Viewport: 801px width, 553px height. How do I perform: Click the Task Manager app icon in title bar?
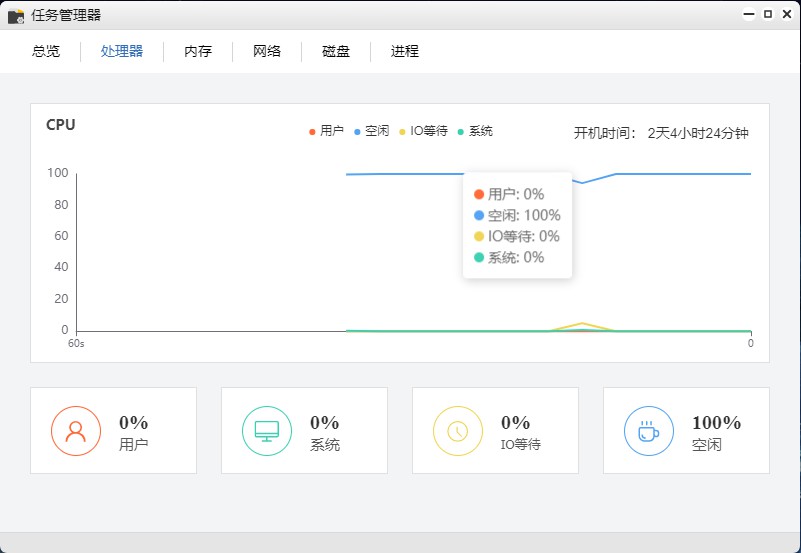[16, 15]
